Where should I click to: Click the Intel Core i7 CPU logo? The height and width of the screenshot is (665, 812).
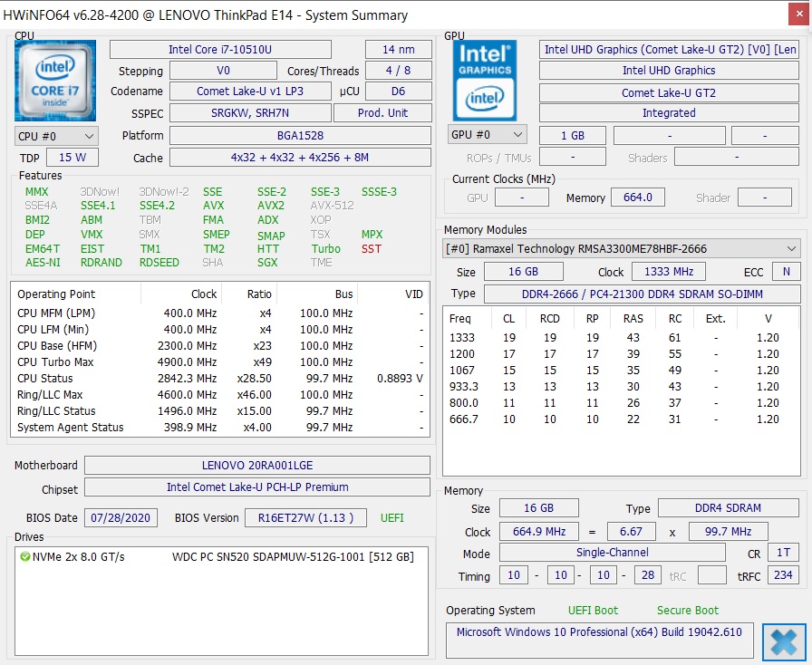(x=55, y=81)
